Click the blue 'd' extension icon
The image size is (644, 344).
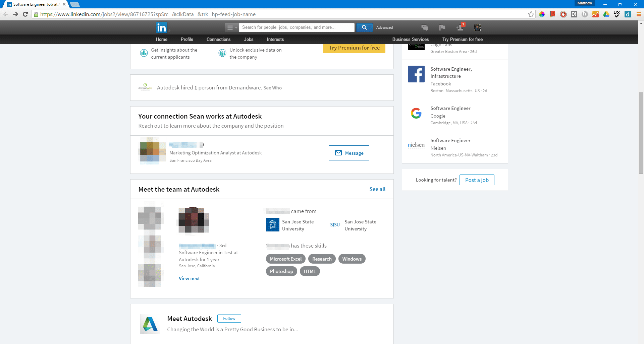point(628,14)
